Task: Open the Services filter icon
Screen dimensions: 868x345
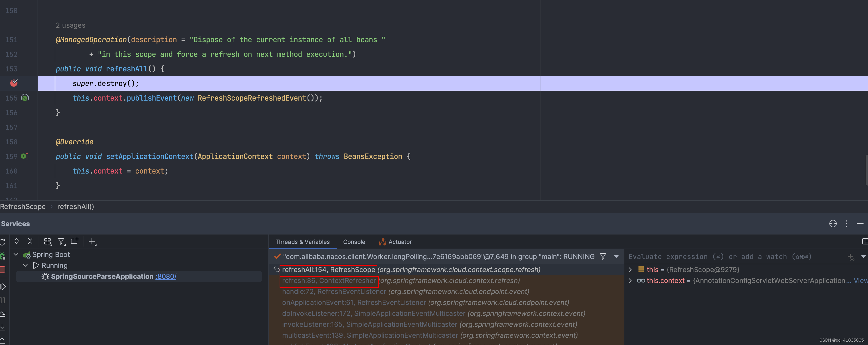Action: pyautogui.click(x=61, y=241)
